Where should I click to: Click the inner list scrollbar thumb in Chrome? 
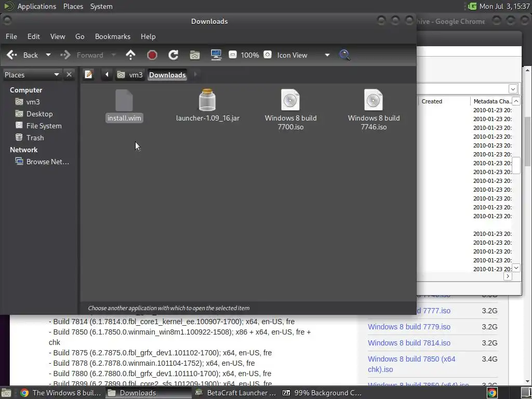coord(516,166)
